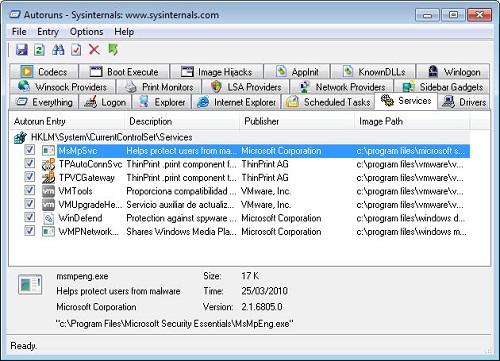Click the VMTools vm icon
500x361 pixels.
point(48,191)
